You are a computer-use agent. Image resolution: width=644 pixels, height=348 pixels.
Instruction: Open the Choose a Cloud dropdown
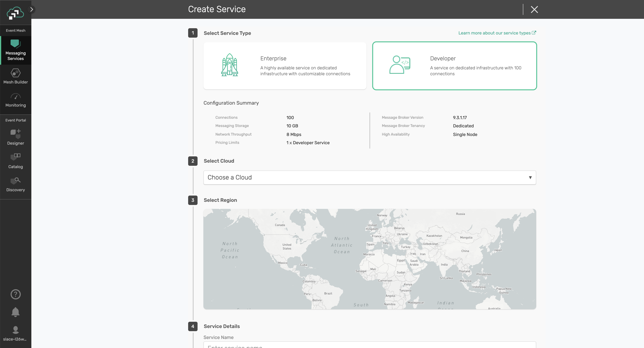click(369, 178)
